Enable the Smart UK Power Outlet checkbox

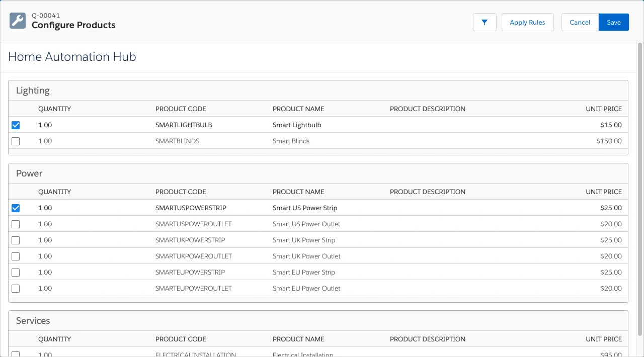16,256
